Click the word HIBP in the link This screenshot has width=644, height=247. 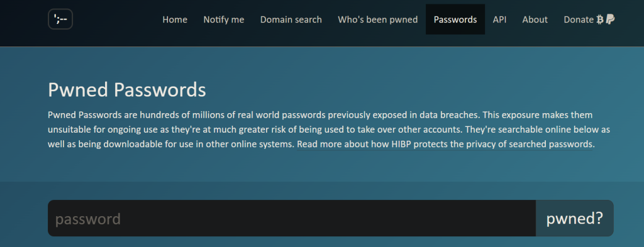click(x=402, y=145)
